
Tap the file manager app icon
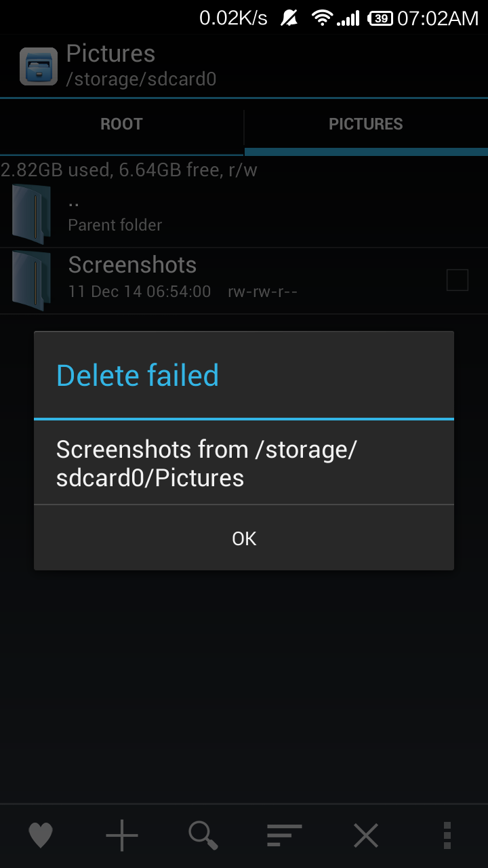tap(39, 66)
